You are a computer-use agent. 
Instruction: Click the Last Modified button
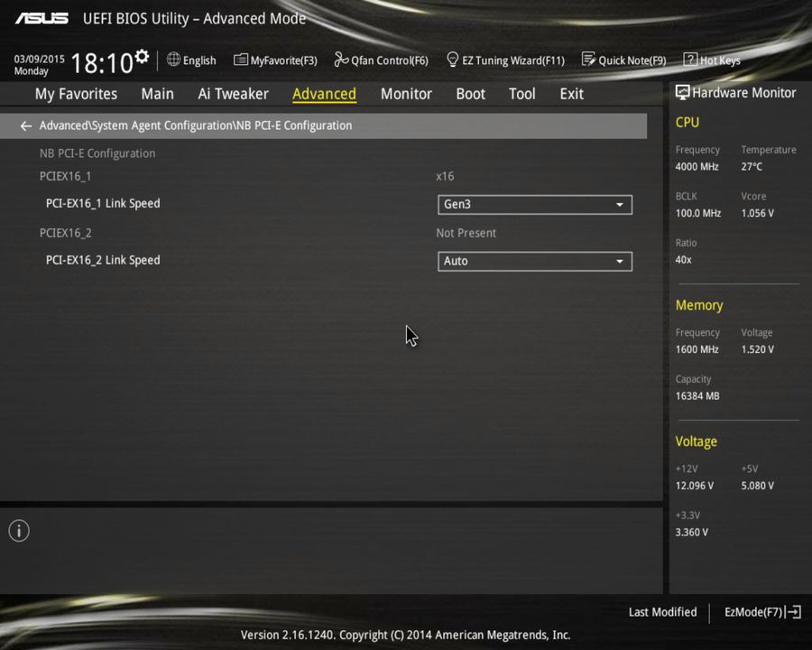(662, 612)
